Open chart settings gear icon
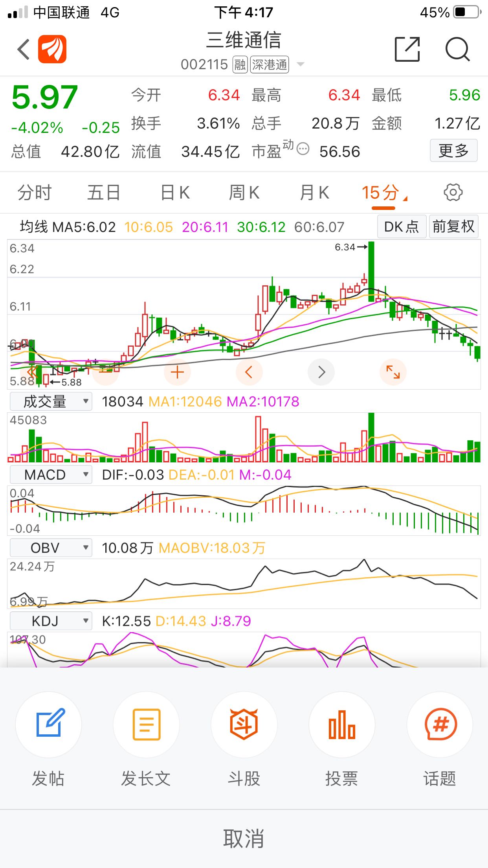488x868 pixels. tap(453, 192)
